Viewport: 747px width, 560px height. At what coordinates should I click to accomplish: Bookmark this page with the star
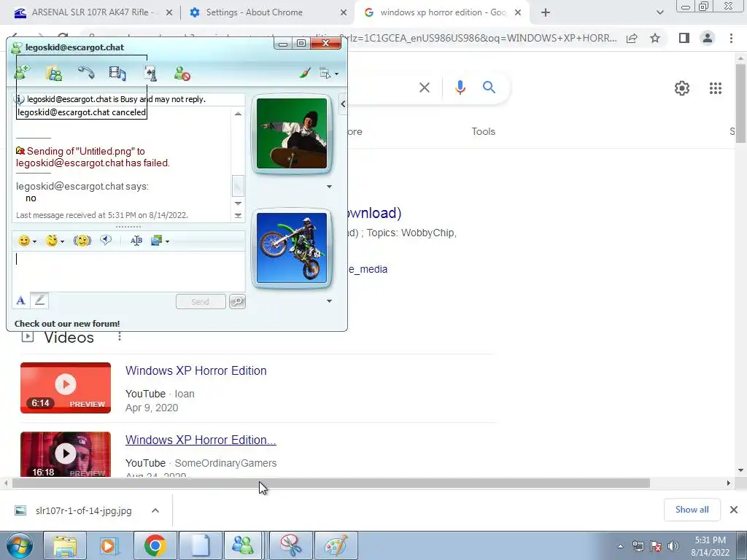click(x=655, y=38)
